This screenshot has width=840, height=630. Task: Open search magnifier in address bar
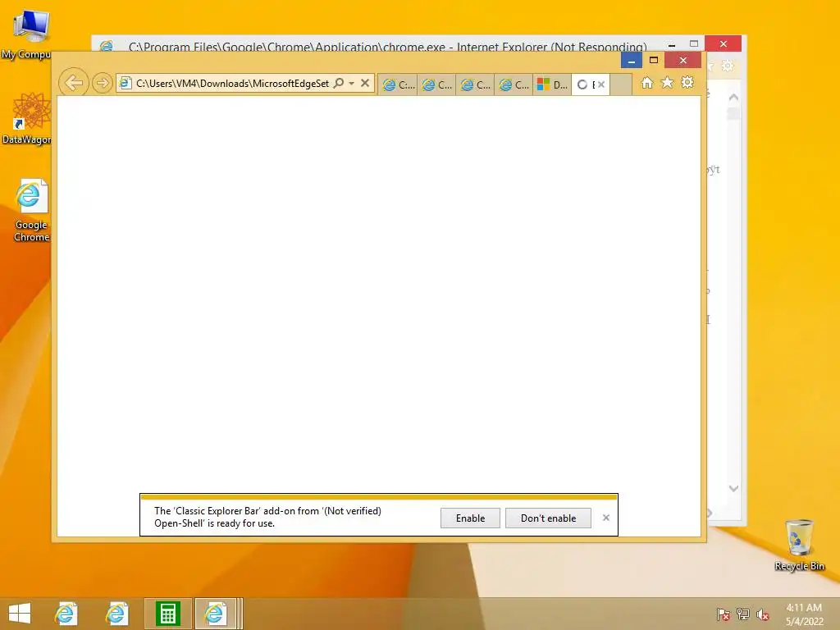(x=339, y=83)
